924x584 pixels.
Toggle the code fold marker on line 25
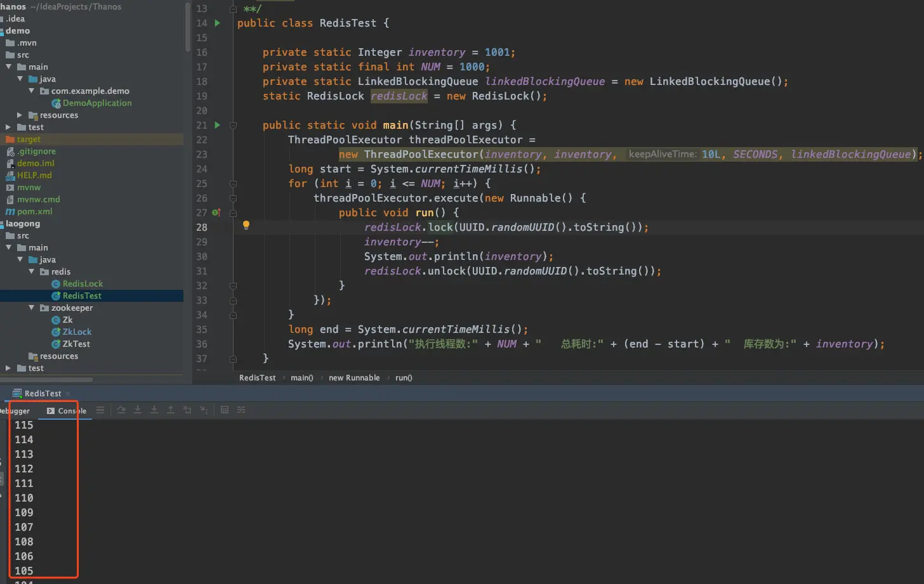point(233,184)
